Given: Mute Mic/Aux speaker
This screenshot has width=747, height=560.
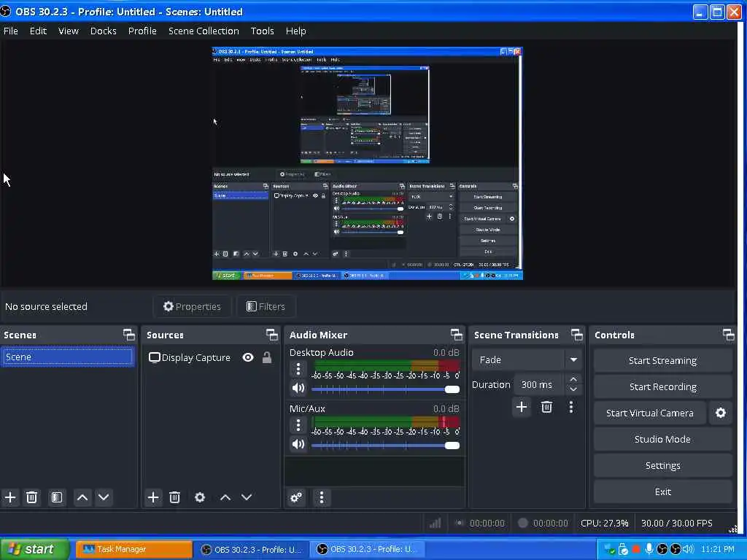Looking at the screenshot, I should [298, 444].
